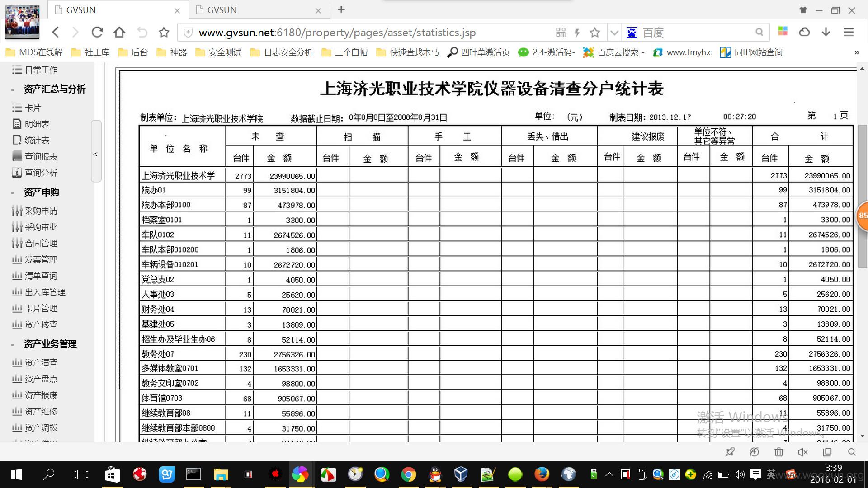This screenshot has height=488, width=868.
Task: Open 出入库管理 sidebar item
Action: point(39,292)
